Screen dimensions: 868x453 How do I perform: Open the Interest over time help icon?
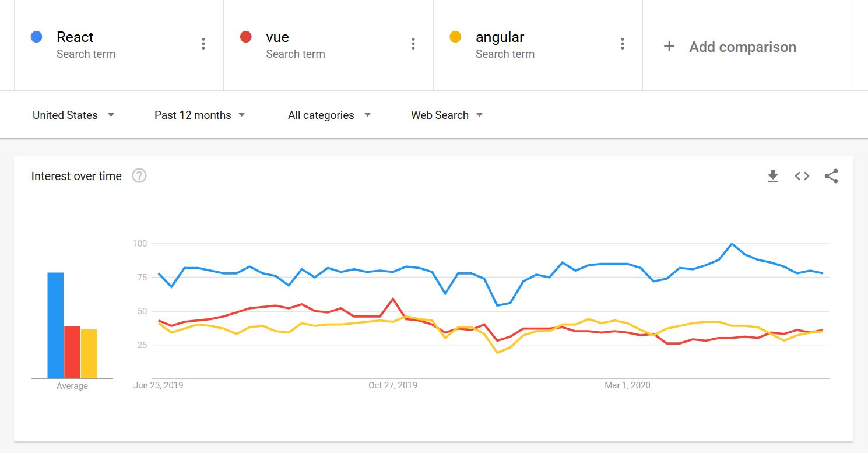[139, 175]
